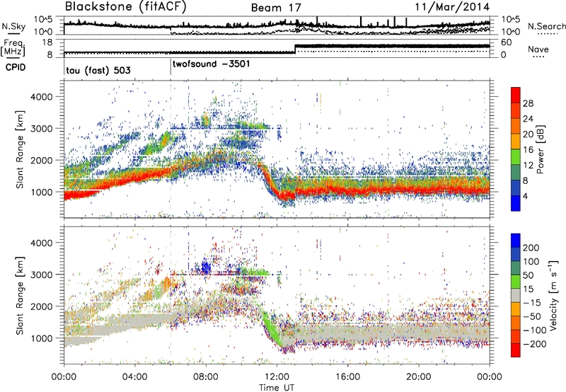
Task: Click the '60' tick on Nave axis
Action: (x=506, y=42)
